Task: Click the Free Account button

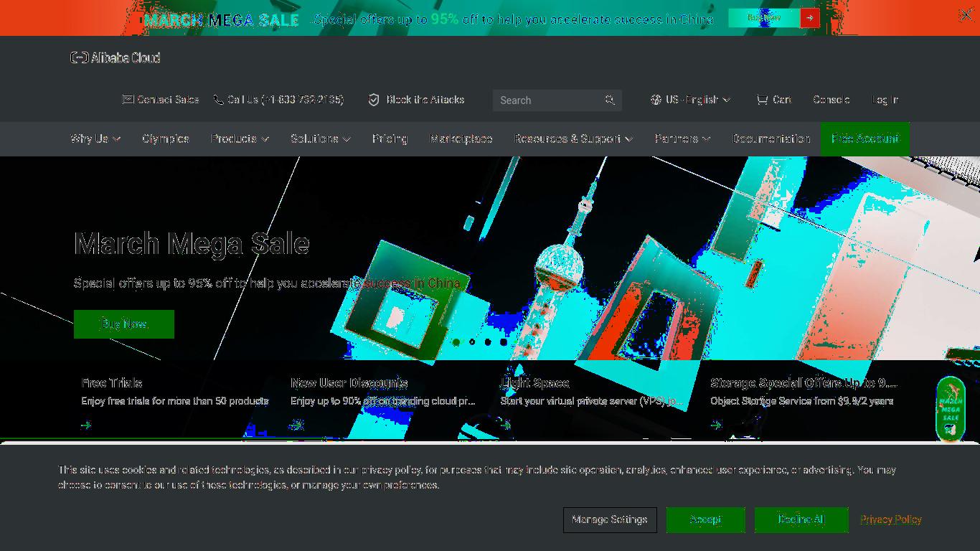Action: pyautogui.click(x=864, y=138)
